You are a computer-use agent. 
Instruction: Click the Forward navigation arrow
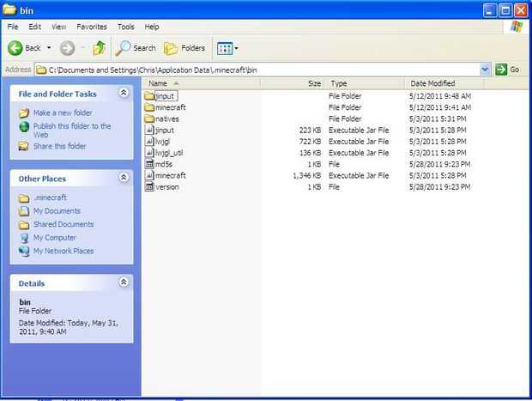[68, 48]
